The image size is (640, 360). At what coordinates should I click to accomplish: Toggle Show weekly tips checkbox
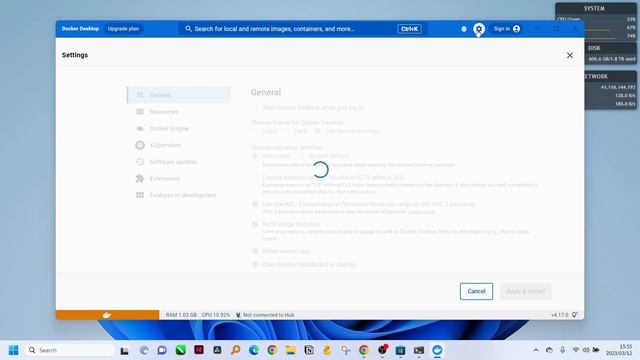pyautogui.click(x=255, y=251)
